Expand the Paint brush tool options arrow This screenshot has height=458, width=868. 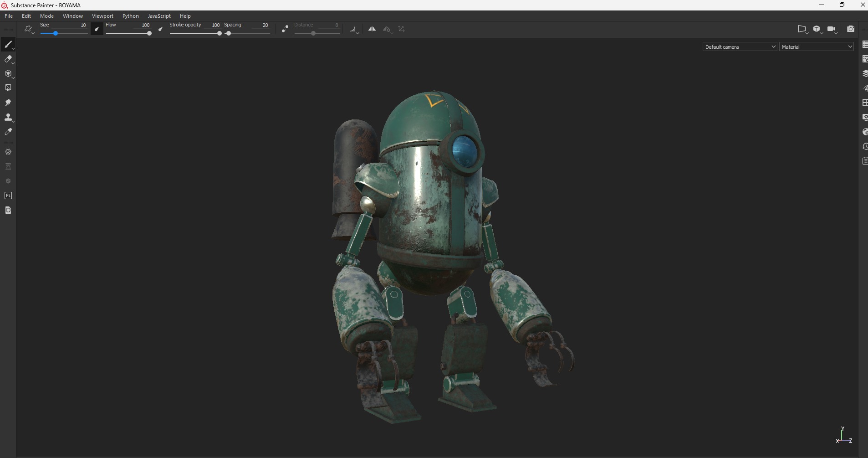click(13, 48)
